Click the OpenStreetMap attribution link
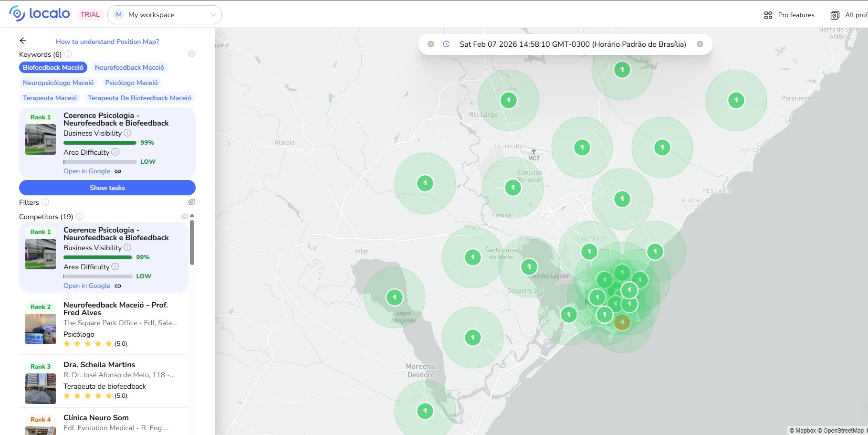The height and width of the screenshot is (435, 868). tap(840, 431)
